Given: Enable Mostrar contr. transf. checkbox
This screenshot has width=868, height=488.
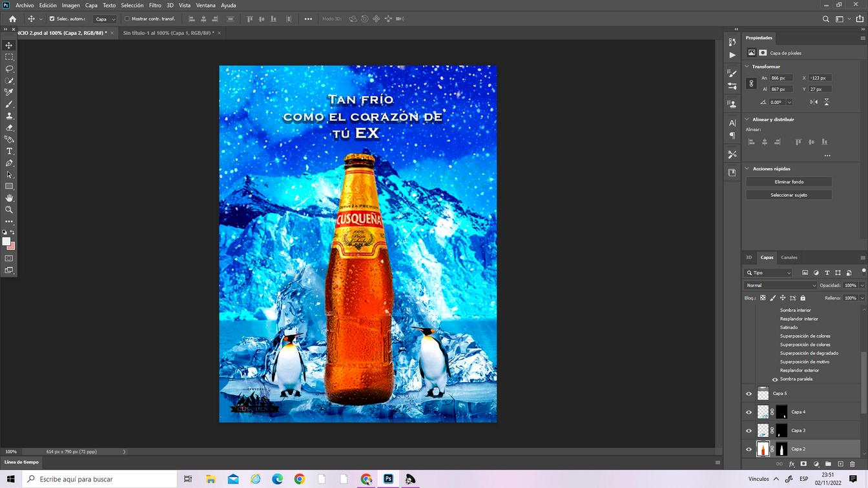Looking at the screenshot, I should point(127,19).
